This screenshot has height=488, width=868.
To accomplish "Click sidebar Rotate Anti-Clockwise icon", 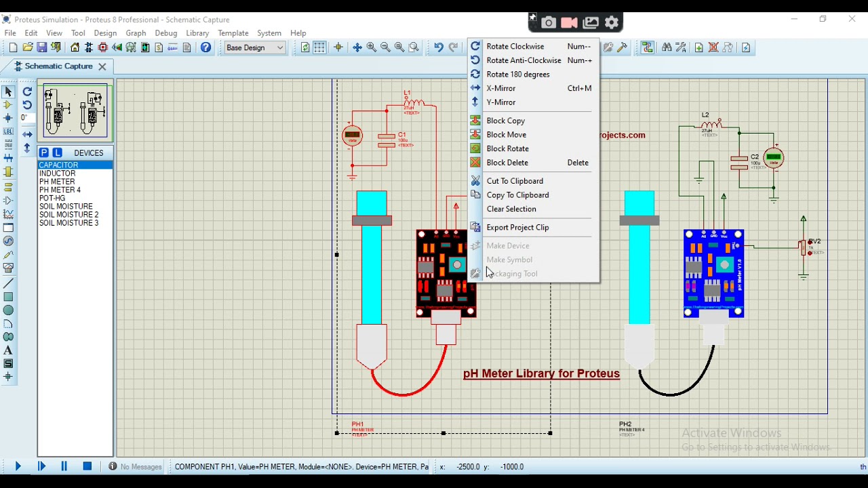I will [27, 105].
